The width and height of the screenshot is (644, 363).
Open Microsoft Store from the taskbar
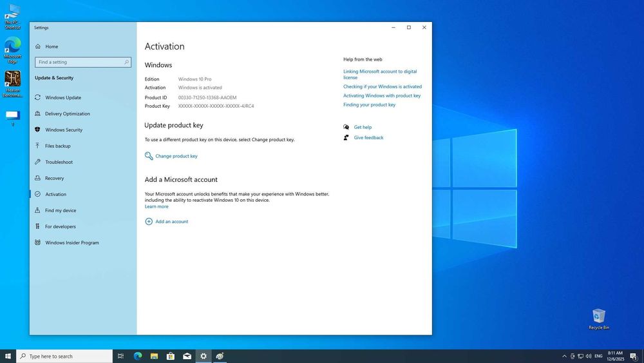point(171,356)
